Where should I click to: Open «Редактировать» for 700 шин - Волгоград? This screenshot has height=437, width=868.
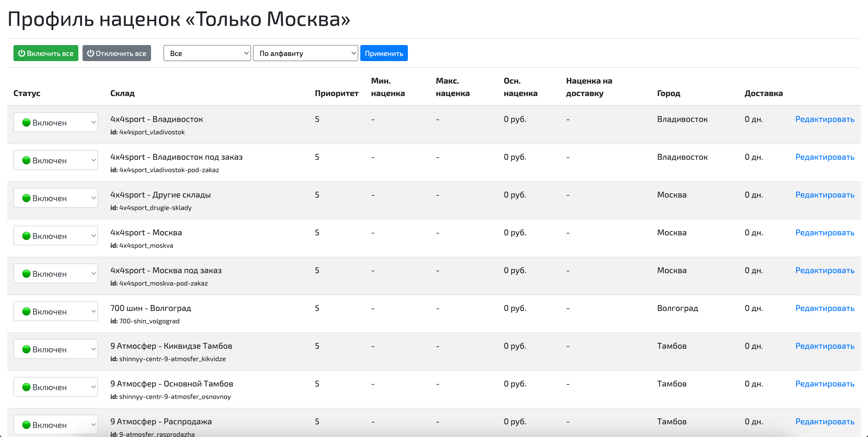(825, 308)
